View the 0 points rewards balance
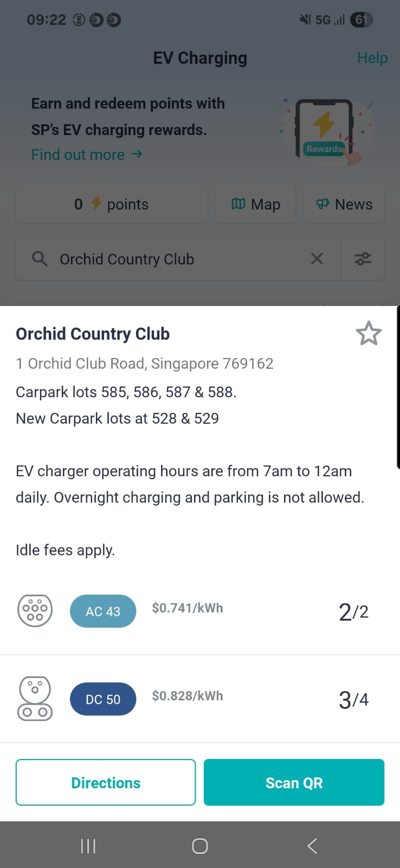Viewport: 400px width, 868px height. tap(111, 204)
